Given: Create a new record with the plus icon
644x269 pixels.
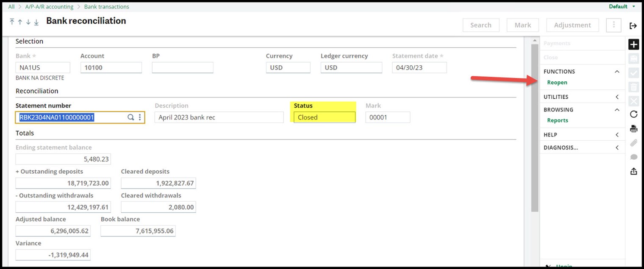Looking at the screenshot, I should tap(633, 44).
